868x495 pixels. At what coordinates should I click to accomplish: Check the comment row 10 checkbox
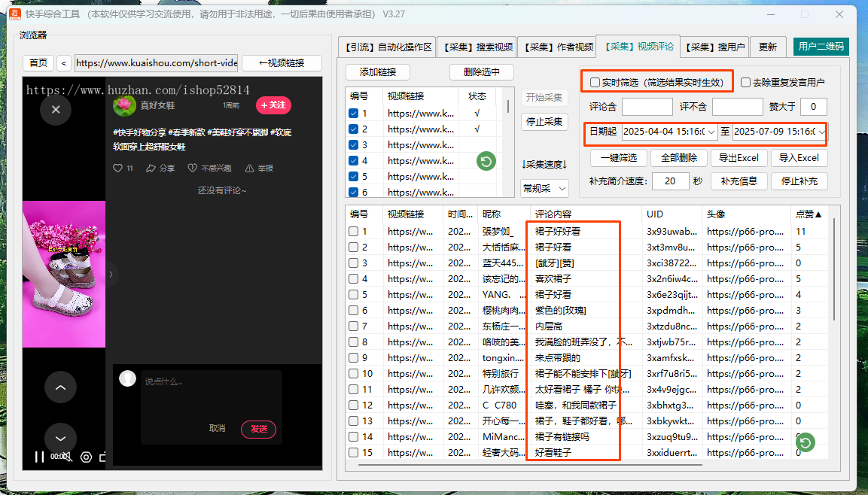pyautogui.click(x=354, y=373)
